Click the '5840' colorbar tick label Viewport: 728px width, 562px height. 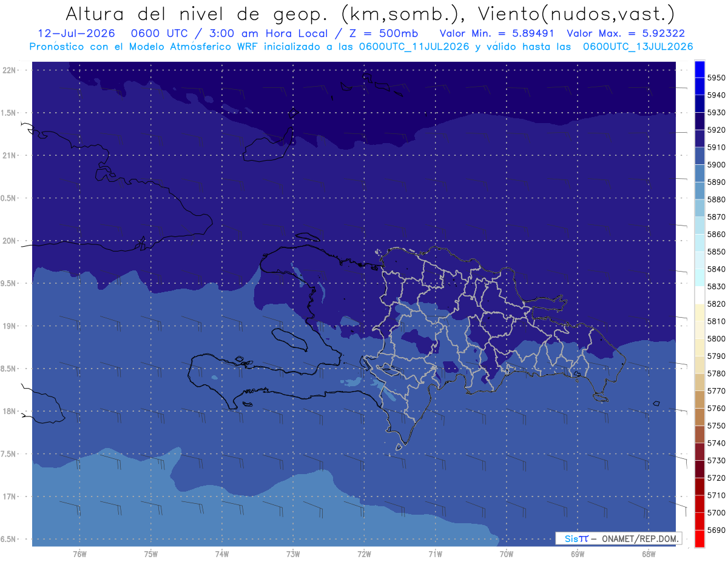pyautogui.click(x=716, y=269)
